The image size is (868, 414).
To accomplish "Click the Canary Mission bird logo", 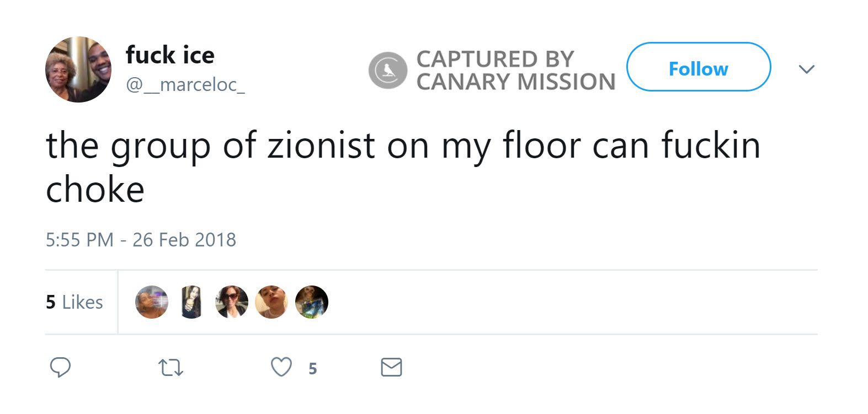I will [388, 70].
